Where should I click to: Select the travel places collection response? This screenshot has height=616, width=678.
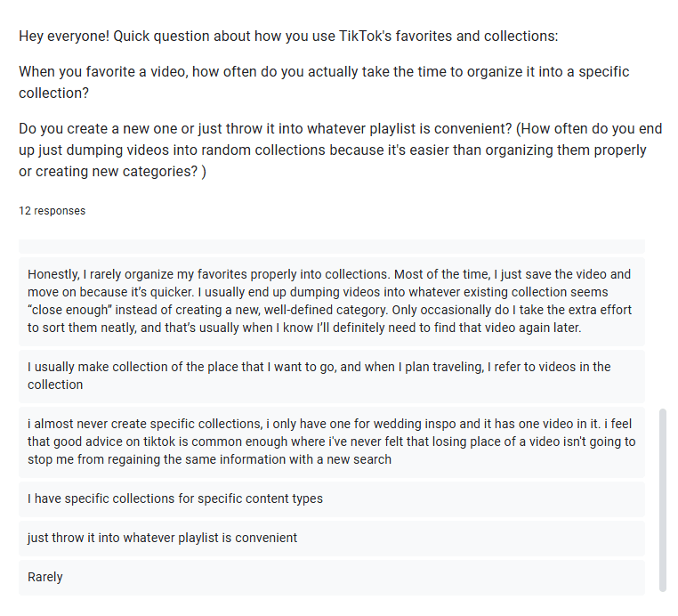332,377
